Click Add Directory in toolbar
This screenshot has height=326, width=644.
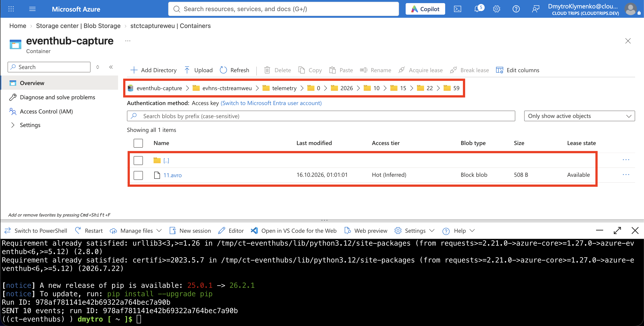point(154,70)
